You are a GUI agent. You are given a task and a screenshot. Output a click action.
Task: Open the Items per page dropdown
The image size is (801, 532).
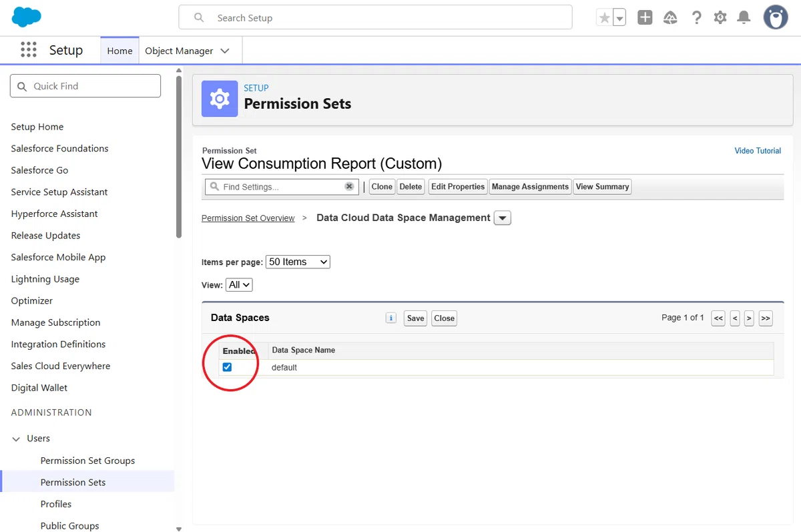(298, 262)
